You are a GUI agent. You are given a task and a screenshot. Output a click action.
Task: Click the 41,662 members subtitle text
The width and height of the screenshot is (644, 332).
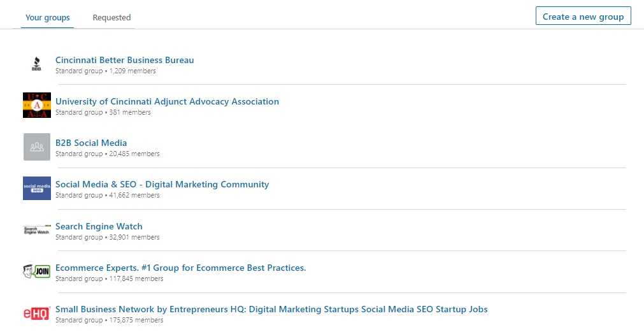(x=134, y=195)
